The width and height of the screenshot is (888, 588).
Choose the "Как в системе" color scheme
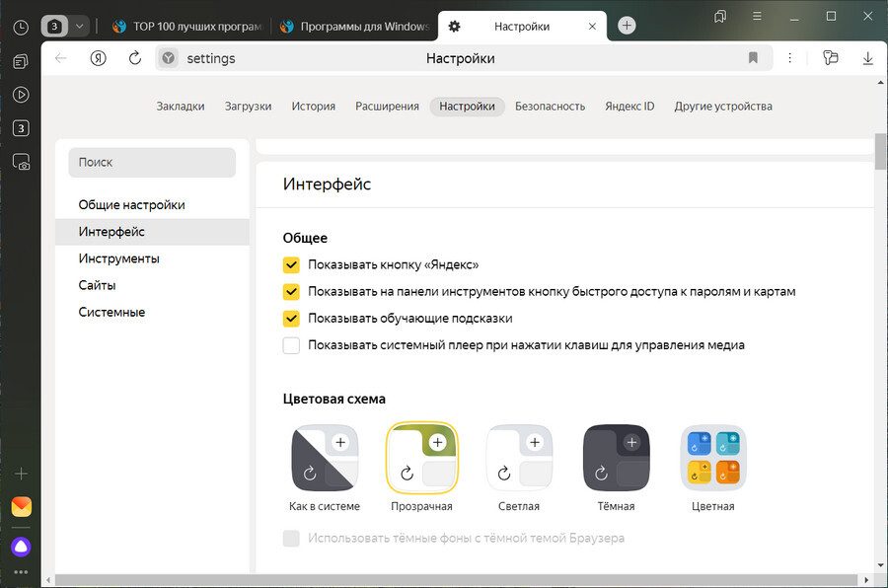pyautogui.click(x=325, y=458)
